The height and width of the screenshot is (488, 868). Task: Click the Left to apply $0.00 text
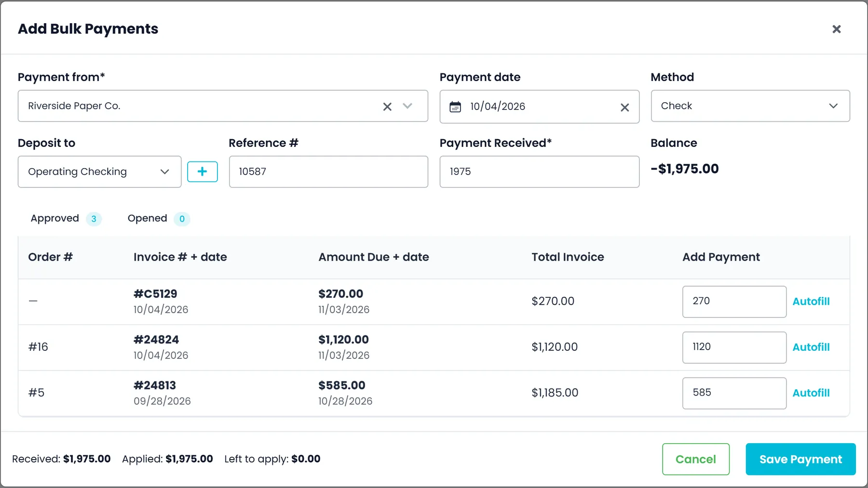pyautogui.click(x=272, y=459)
